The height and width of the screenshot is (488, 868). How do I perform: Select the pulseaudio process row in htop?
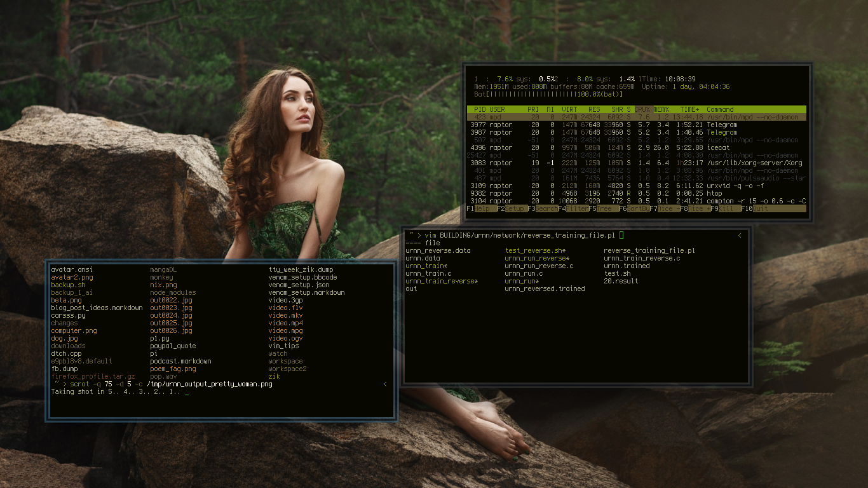(636, 178)
